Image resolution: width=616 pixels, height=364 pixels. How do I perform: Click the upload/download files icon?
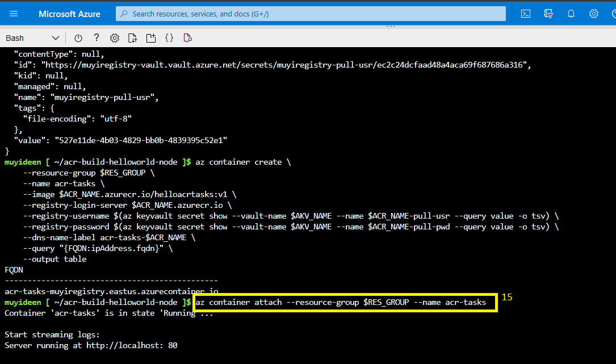point(133,38)
